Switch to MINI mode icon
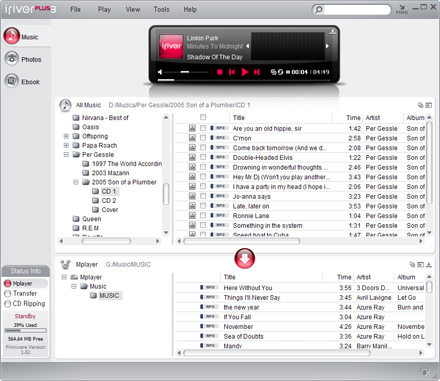Viewport: 440px width, 381px height. tap(402, 9)
